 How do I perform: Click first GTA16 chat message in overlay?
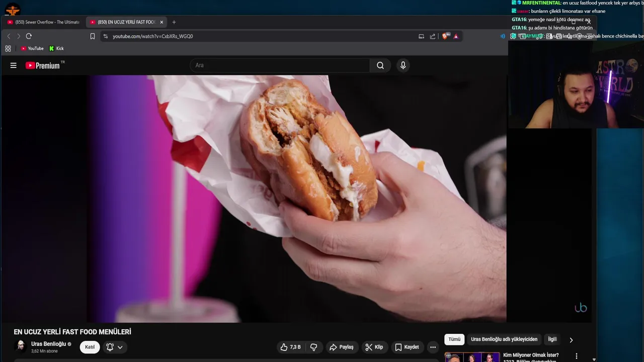[551, 20]
